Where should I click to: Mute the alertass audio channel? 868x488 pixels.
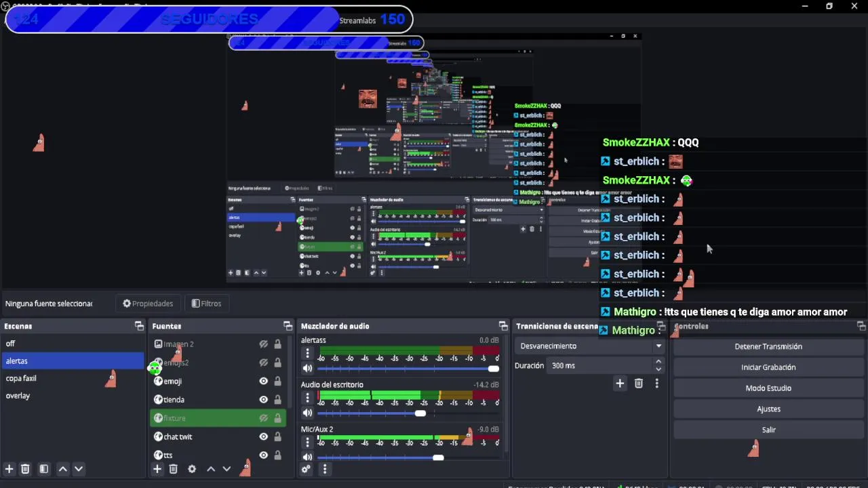[x=307, y=368]
